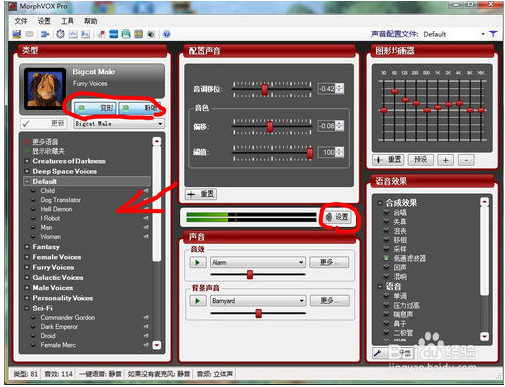Open the 帮助 menu

click(x=90, y=21)
